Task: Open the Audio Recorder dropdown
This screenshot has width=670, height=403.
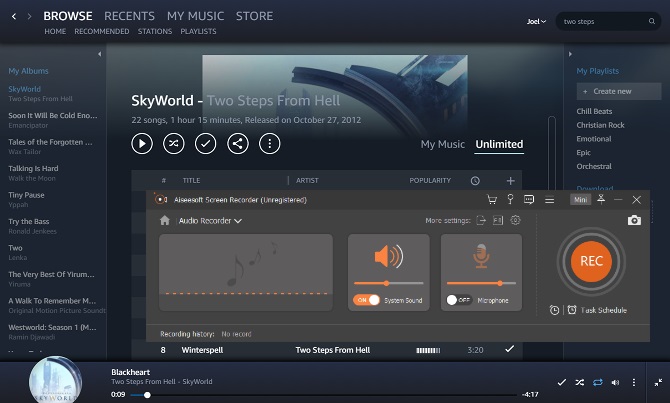Action: click(x=210, y=221)
